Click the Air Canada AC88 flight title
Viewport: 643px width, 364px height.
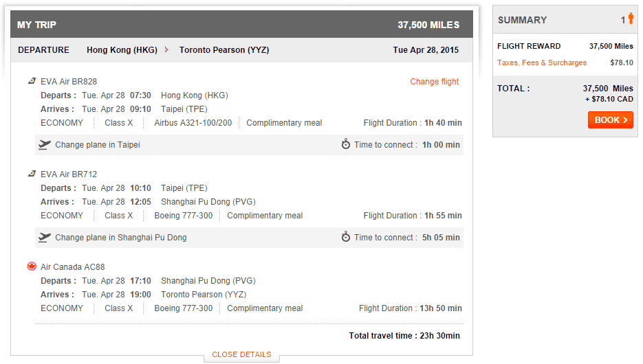(x=73, y=267)
